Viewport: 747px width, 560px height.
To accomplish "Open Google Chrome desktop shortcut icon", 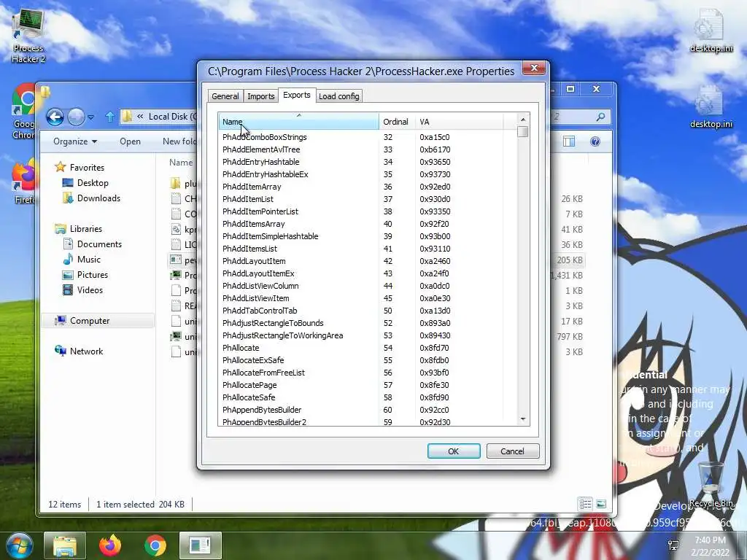I will tap(24, 112).
